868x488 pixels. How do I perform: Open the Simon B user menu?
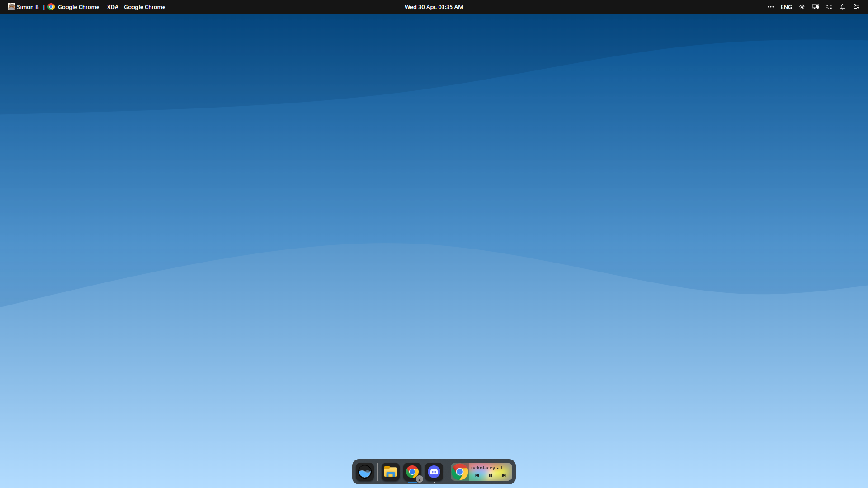23,7
